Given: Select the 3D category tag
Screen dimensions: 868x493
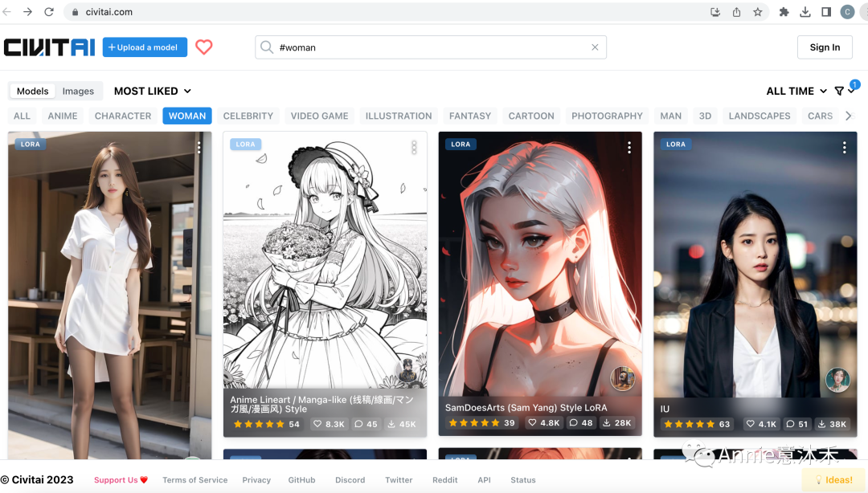Looking at the screenshot, I should click(706, 116).
